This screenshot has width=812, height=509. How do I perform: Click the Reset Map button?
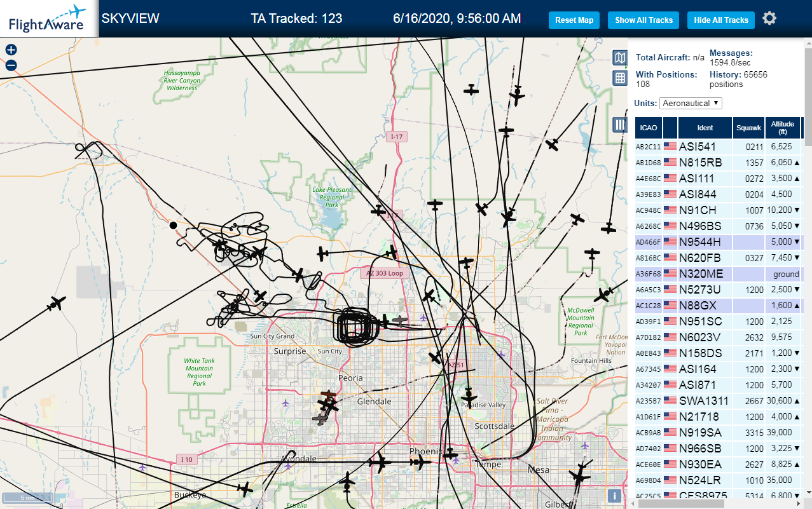click(574, 20)
